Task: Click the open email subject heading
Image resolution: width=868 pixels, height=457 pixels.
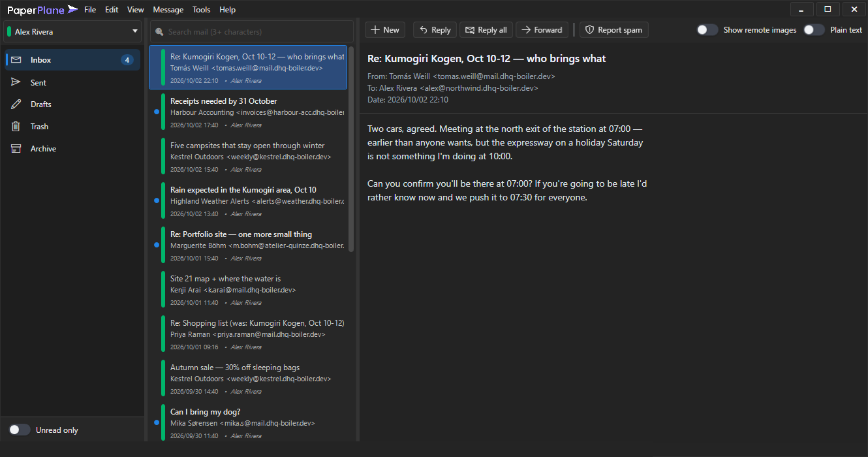Action: [x=487, y=59]
